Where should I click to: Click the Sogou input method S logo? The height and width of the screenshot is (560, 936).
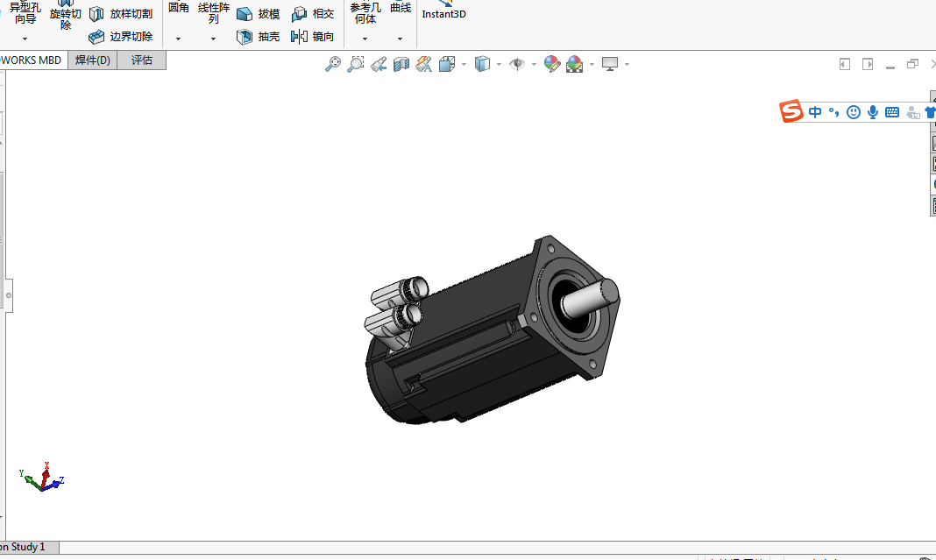click(x=791, y=111)
